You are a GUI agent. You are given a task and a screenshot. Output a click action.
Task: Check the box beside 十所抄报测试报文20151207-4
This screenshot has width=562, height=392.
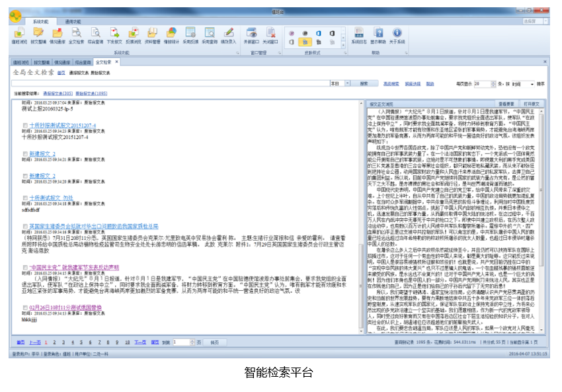click(25, 125)
